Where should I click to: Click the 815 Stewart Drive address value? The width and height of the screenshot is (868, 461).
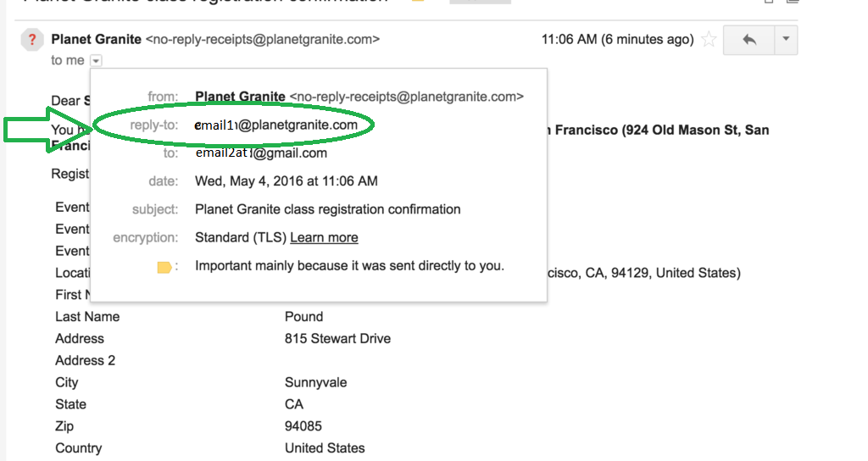point(337,338)
